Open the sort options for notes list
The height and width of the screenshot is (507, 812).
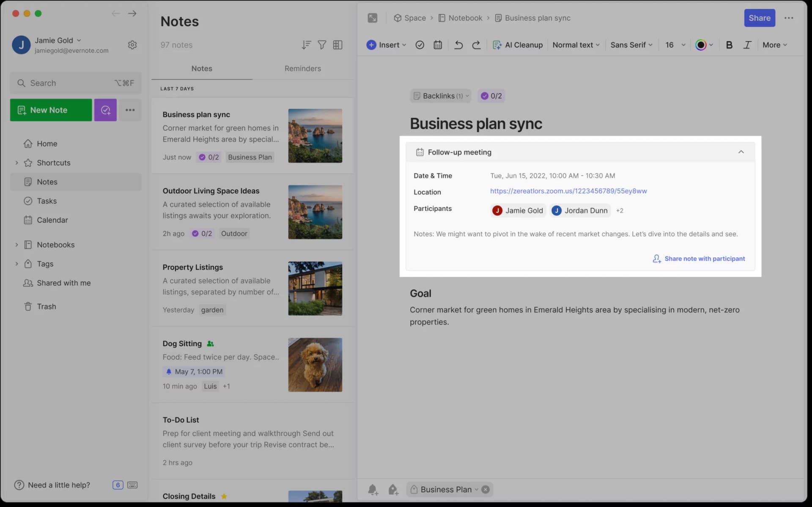[x=306, y=45]
